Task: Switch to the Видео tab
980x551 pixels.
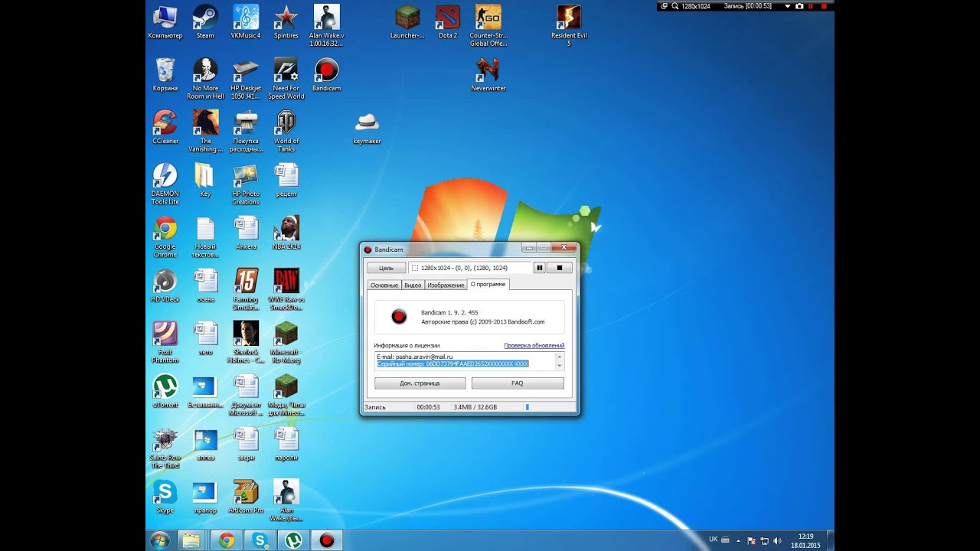Action: click(x=413, y=285)
